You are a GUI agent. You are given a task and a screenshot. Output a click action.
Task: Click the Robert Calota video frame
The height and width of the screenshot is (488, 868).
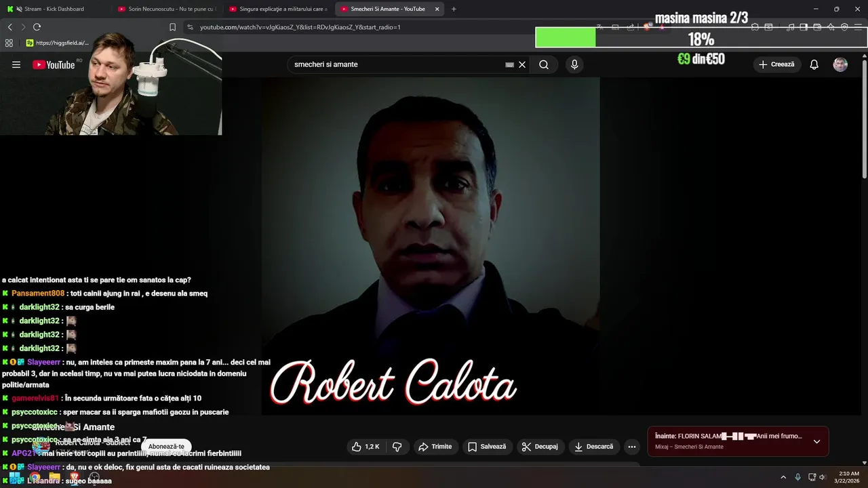(x=431, y=246)
